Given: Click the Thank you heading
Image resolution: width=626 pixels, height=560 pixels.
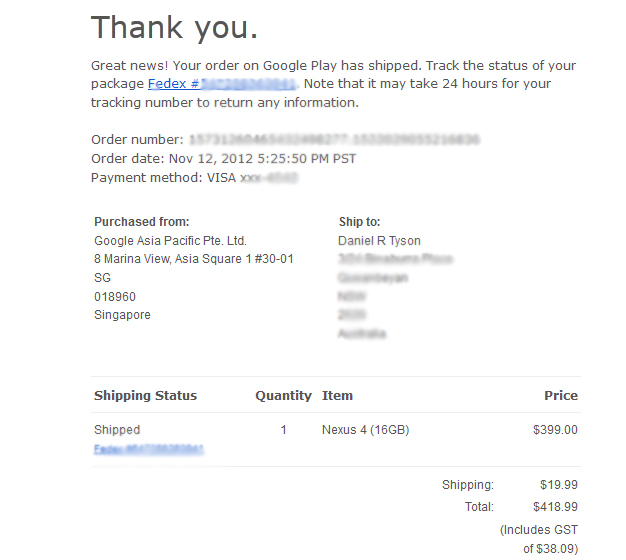Looking at the screenshot, I should coord(174,28).
